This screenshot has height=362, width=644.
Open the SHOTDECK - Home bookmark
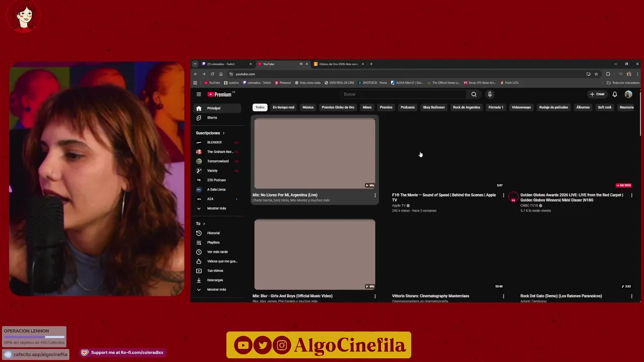click(373, 82)
